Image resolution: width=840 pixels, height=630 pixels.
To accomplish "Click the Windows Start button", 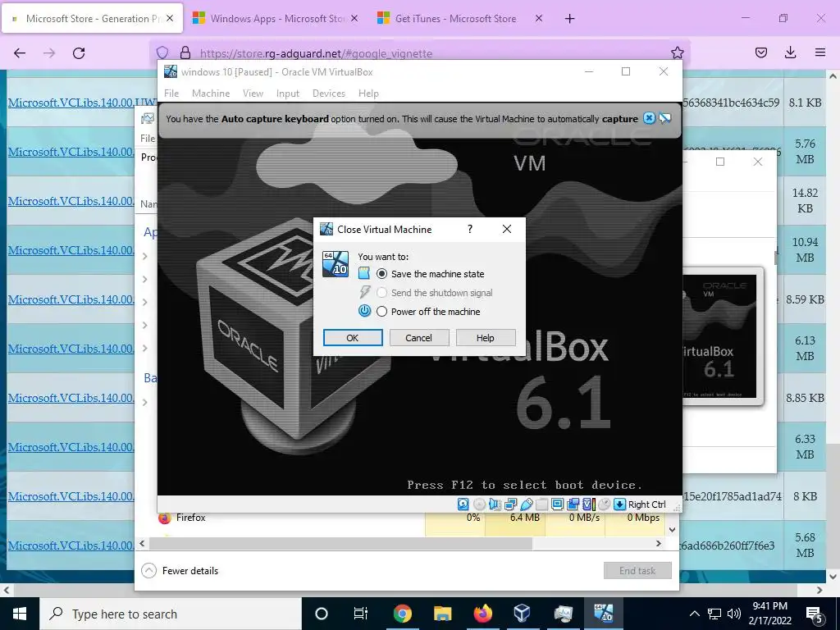I will point(20,614).
